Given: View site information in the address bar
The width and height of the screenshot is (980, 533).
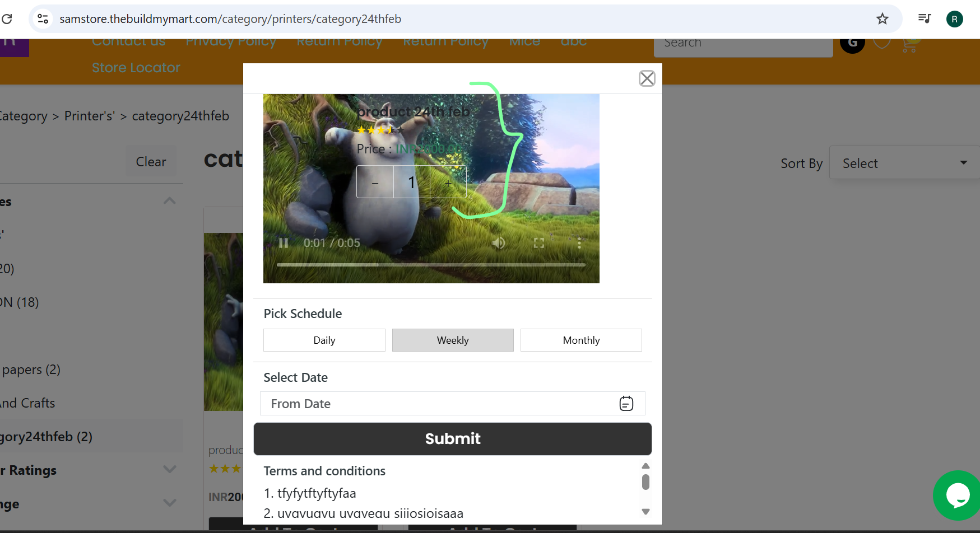Looking at the screenshot, I should [x=43, y=19].
